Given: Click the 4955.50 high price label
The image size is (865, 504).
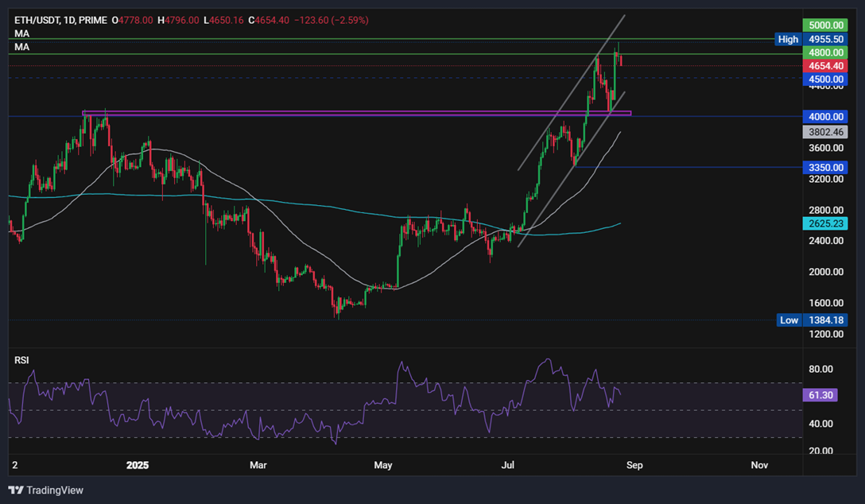Looking at the screenshot, I should (825, 39).
